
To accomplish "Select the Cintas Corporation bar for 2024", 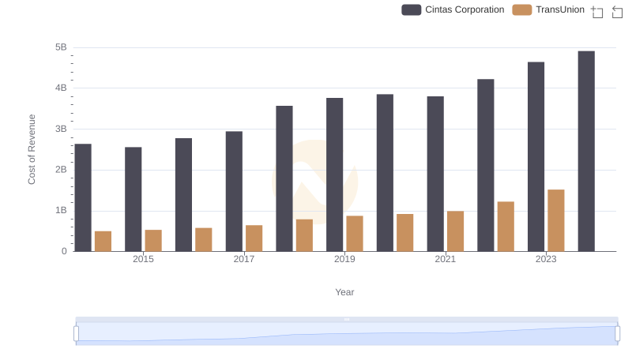I will click(x=586, y=151).
